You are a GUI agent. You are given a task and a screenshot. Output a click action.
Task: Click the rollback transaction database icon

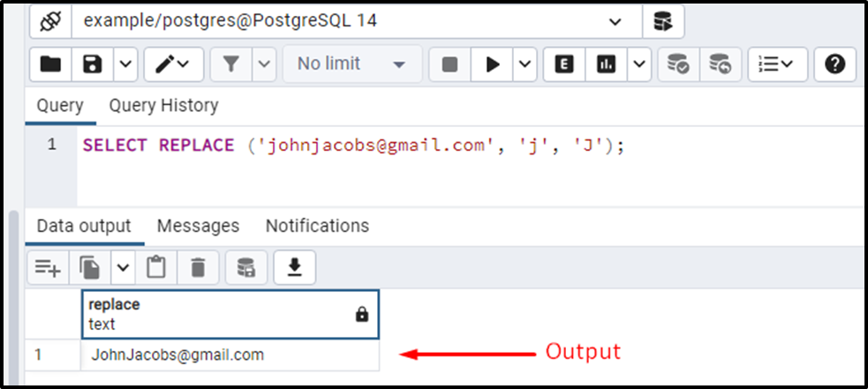pos(721,64)
